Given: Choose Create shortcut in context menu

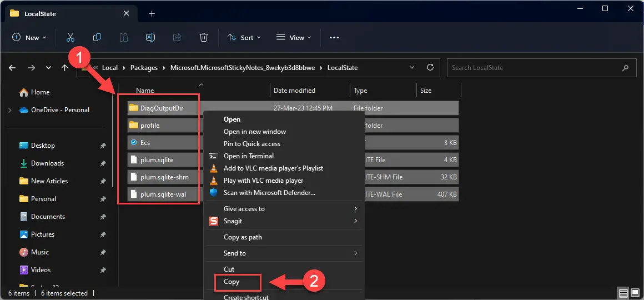Looking at the screenshot, I should (246, 297).
